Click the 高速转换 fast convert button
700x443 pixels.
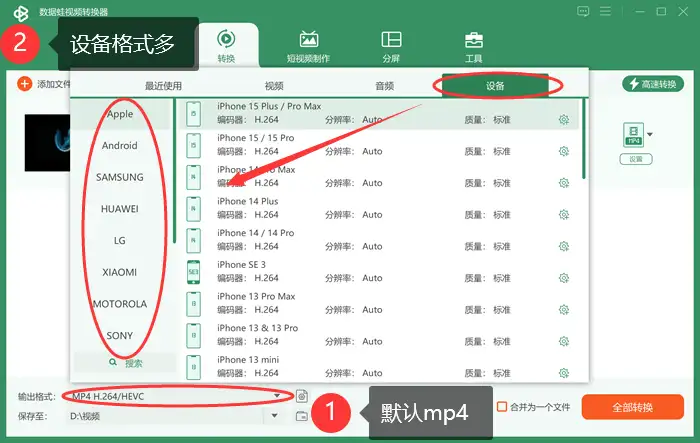click(653, 84)
